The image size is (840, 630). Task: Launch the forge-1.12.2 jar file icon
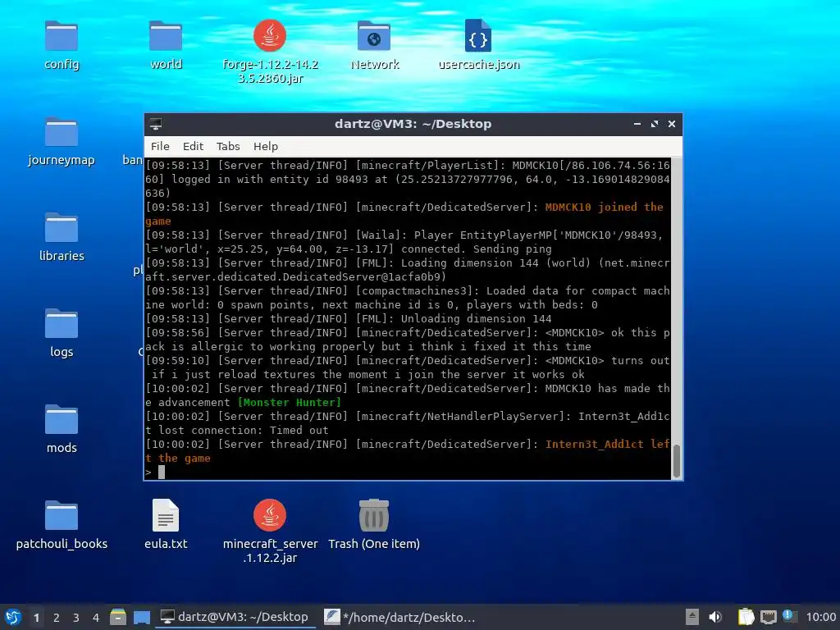point(269,36)
